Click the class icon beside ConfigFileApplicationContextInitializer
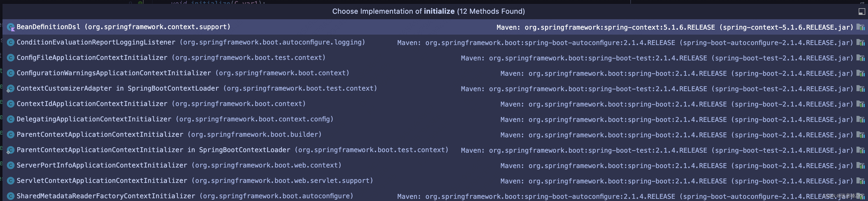 pos(11,58)
